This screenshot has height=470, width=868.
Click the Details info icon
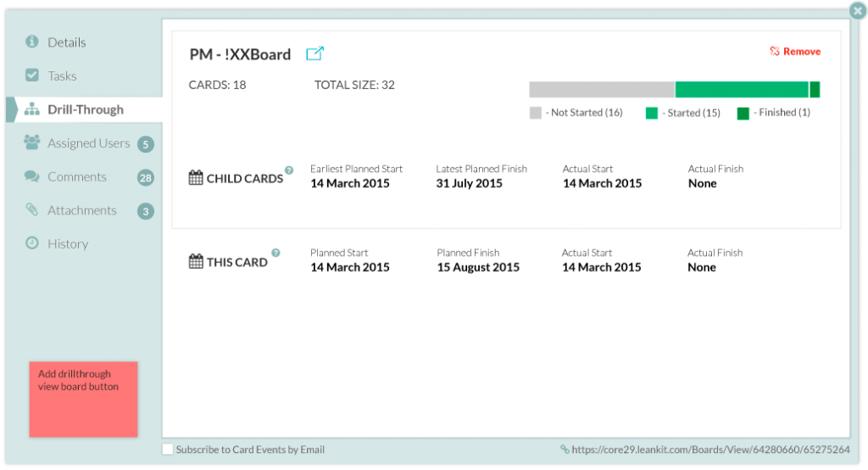32,42
